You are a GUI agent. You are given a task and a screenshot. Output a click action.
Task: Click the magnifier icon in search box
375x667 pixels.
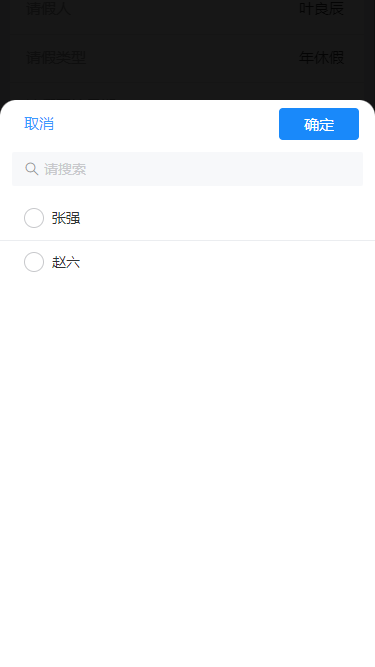pyautogui.click(x=31, y=169)
